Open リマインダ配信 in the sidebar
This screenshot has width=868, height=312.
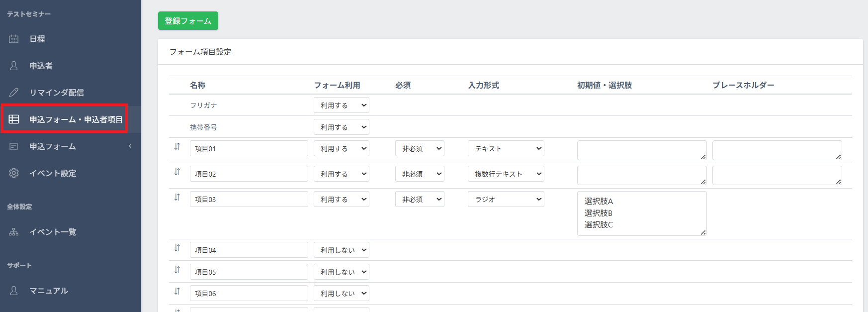57,93
